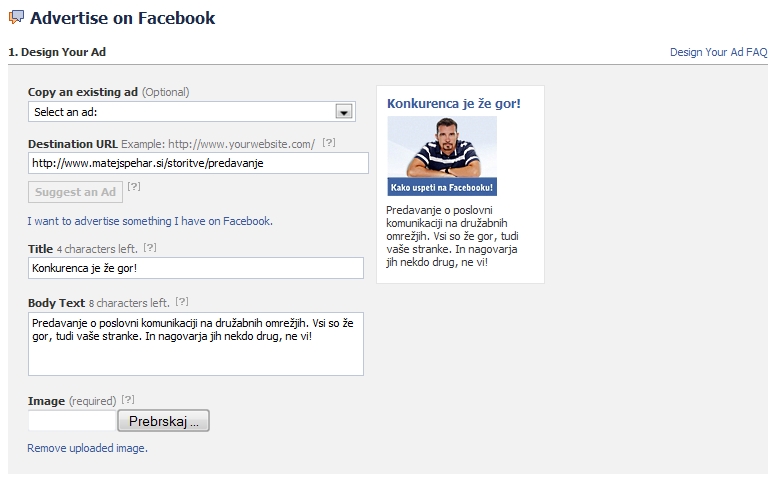This screenshot has height=477, width=772.
Task: Click the Copy an existing ad label
Action: click(83, 92)
